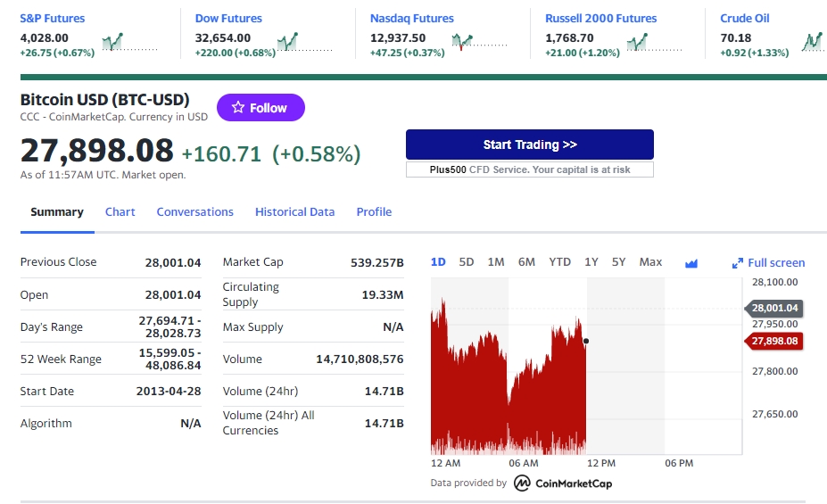Viewport: 827px width, 504px height.
Task: Click the star icon in Follow button
Action: click(238, 107)
